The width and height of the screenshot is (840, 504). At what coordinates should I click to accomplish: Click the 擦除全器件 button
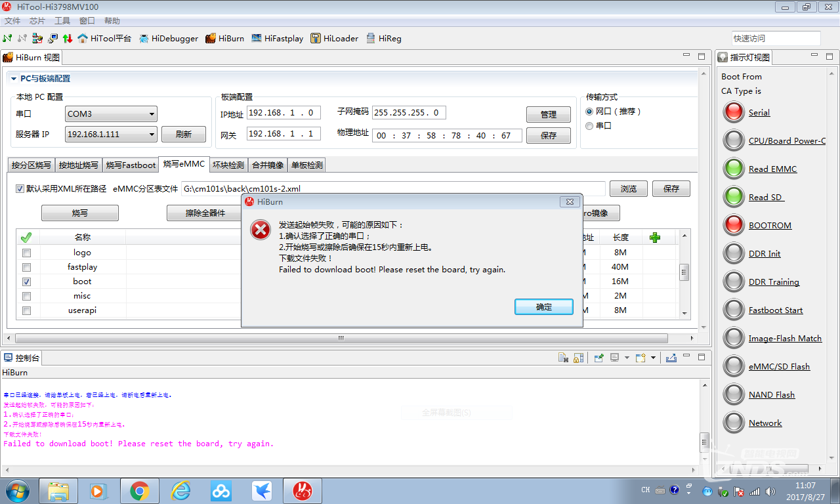coord(204,213)
